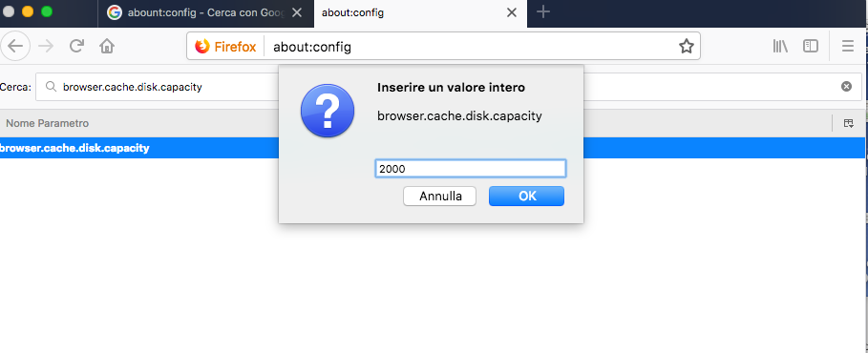Select the browser.cache.disk.capacity row
Viewport: 868px width, 353px height.
click(x=434, y=148)
